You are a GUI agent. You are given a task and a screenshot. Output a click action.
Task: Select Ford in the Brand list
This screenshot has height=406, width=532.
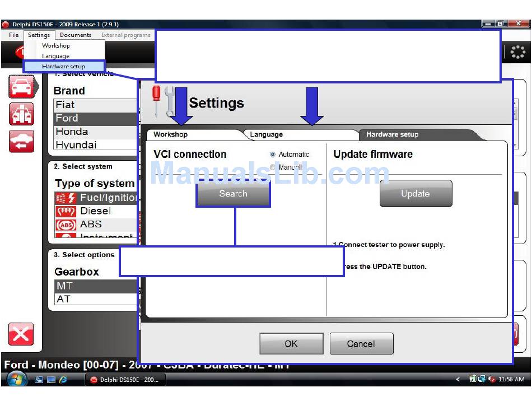(95, 118)
